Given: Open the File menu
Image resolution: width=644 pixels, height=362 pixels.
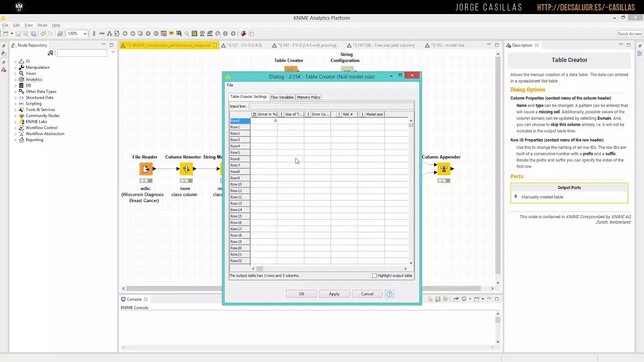Looking at the screenshot, I should coord(5,25).
